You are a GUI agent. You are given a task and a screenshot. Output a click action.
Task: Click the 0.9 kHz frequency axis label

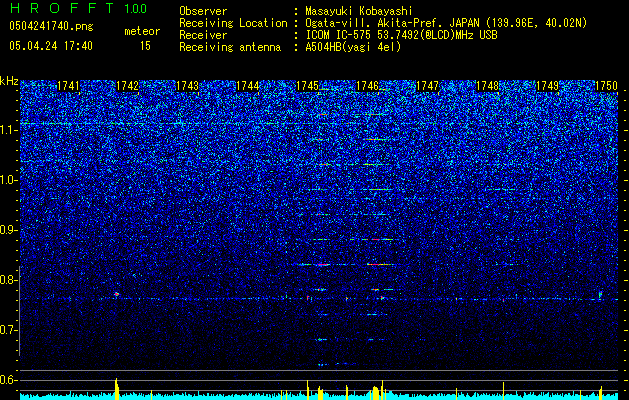pyautogui.click(x=8, y=230)
